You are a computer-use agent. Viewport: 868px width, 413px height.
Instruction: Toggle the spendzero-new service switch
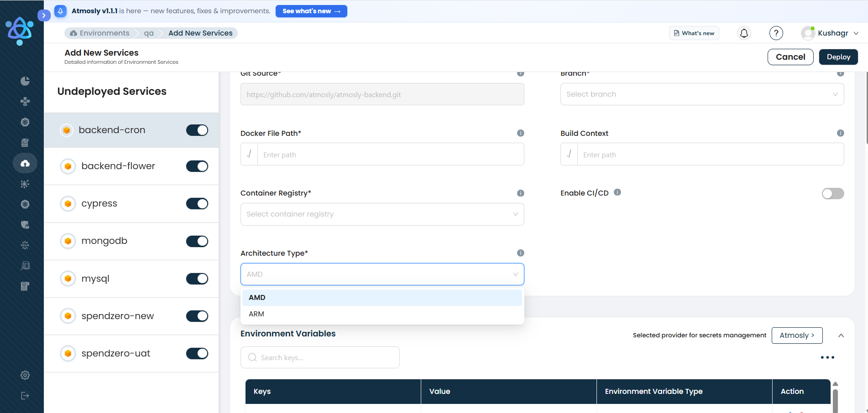[197, 316]
